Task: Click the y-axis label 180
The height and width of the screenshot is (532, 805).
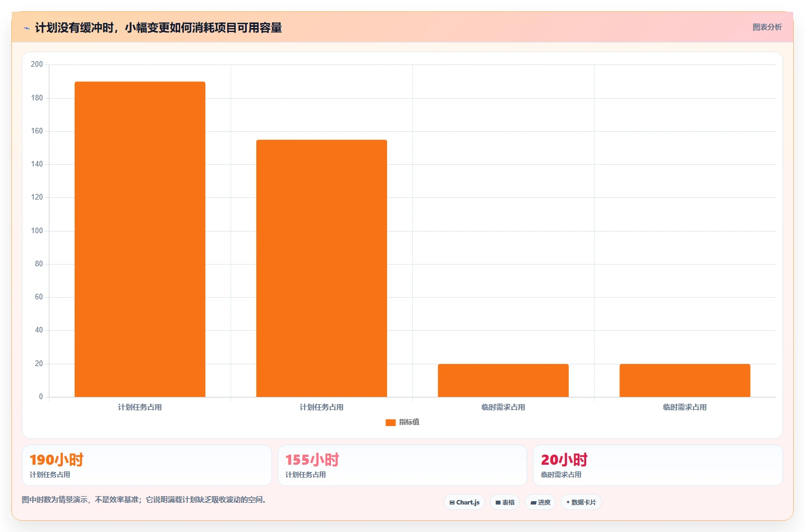Action: tap(37, 98)
